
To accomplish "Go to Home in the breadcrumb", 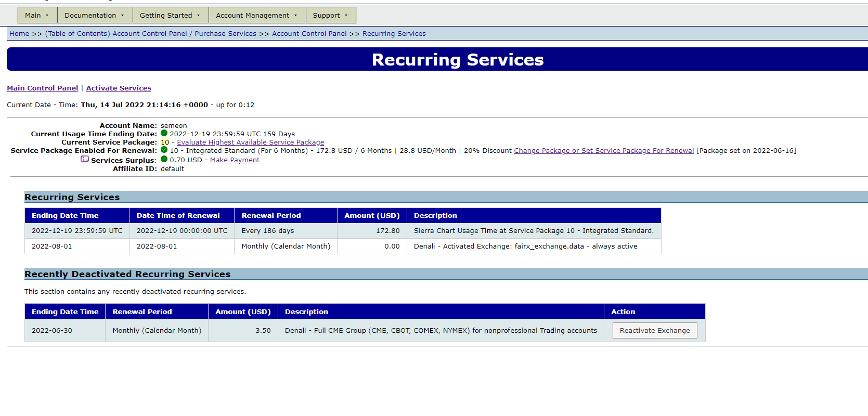I will [x=19, y=34].
